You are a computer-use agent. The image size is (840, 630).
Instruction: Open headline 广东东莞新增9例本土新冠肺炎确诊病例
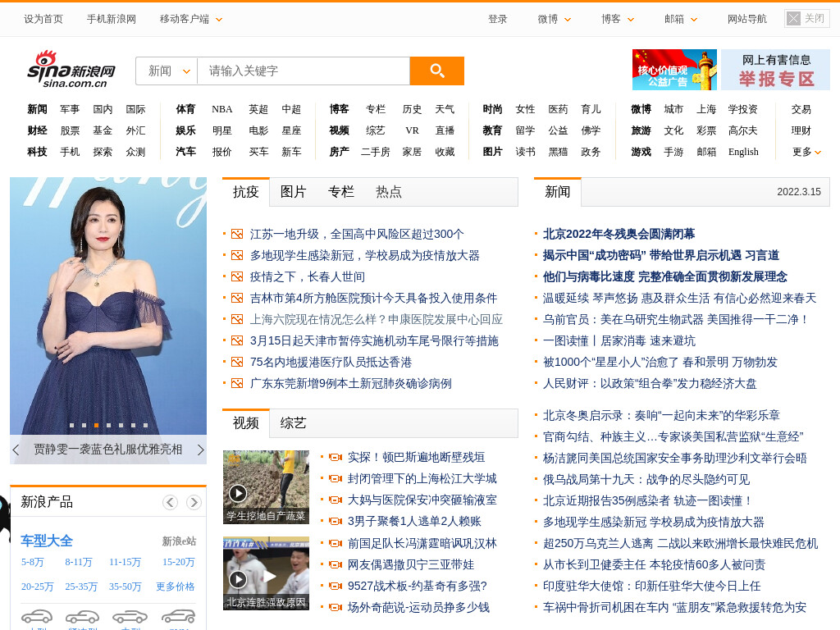[351, 384]
